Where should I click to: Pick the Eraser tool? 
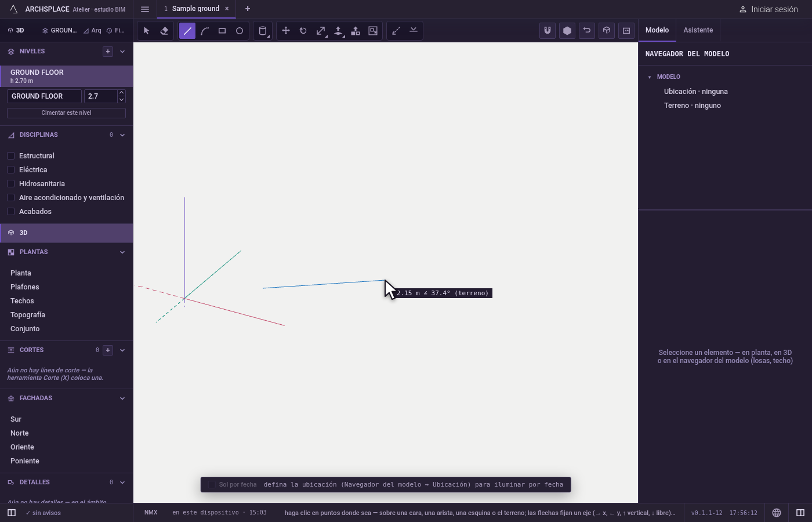click(164, 31)
